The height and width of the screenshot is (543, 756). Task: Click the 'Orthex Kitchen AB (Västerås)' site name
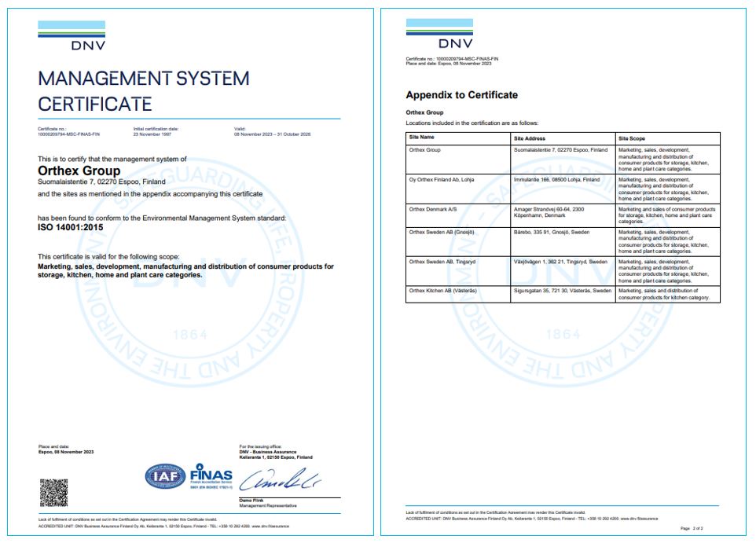point(442,291)
